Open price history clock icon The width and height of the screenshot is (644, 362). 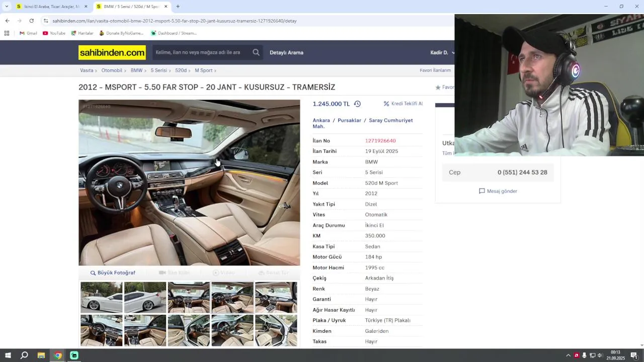pos(357,104)
